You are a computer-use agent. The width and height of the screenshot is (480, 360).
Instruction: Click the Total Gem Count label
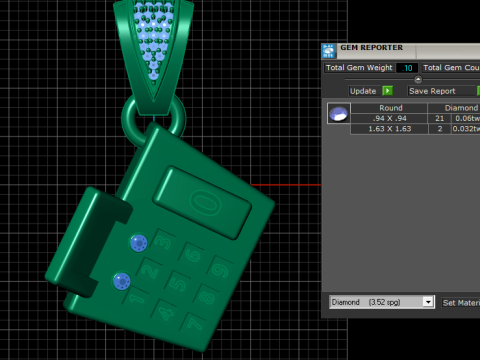pyautogui.click(x=451, y=68)
